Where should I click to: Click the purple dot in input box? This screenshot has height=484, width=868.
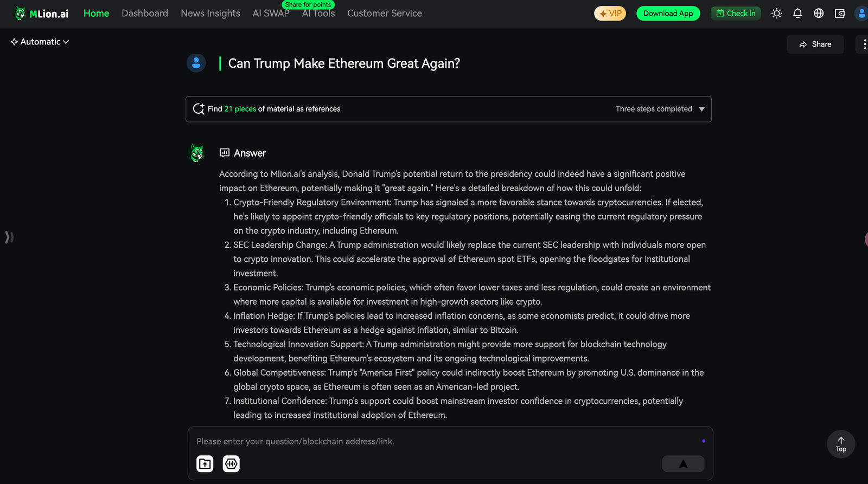(x=704, y=441)
